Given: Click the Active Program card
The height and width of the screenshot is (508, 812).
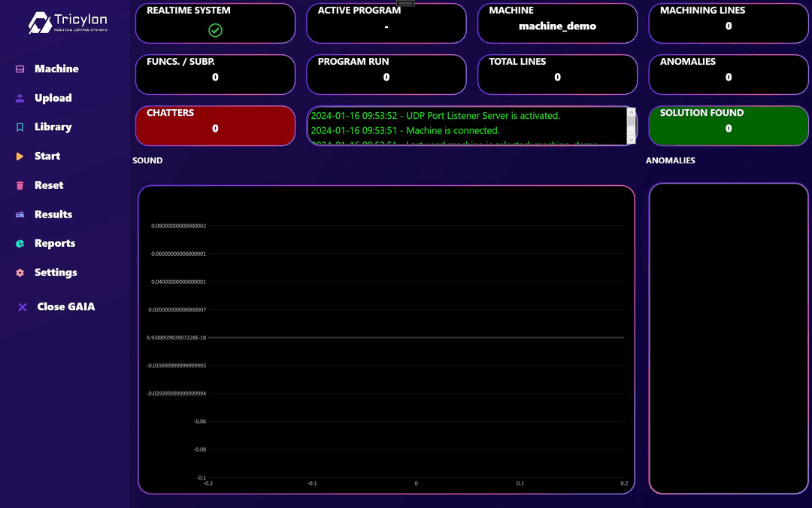Looking at the screenshot, I should 386,23.
